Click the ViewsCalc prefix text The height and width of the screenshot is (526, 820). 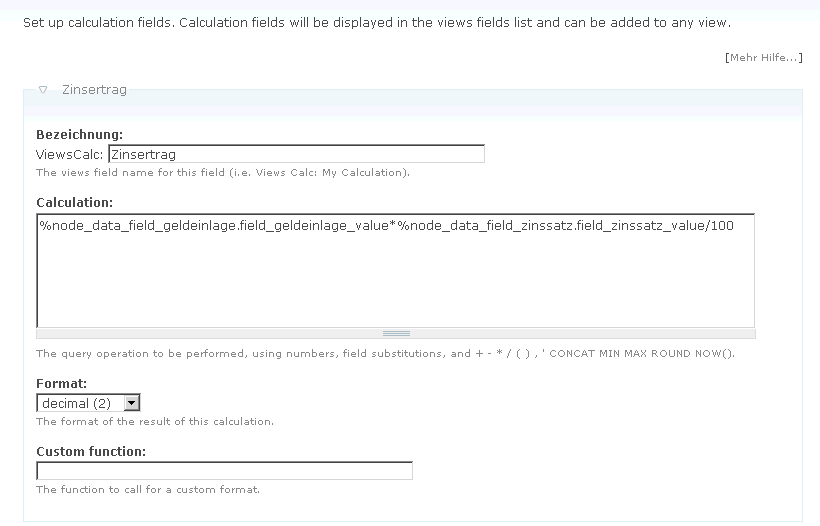(69, 154)
